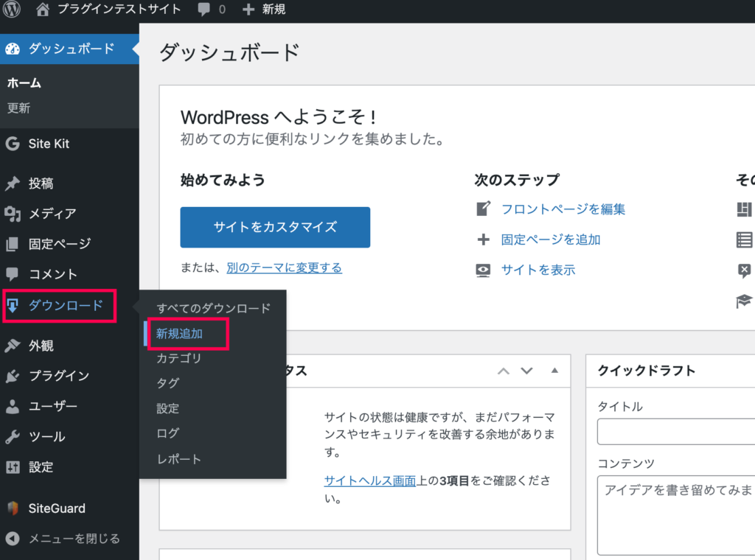Image resolution: width=755 pixels, height=560 pixels.
Task: Click 新規 in the admin bar
Action: (x=274, y=9)
